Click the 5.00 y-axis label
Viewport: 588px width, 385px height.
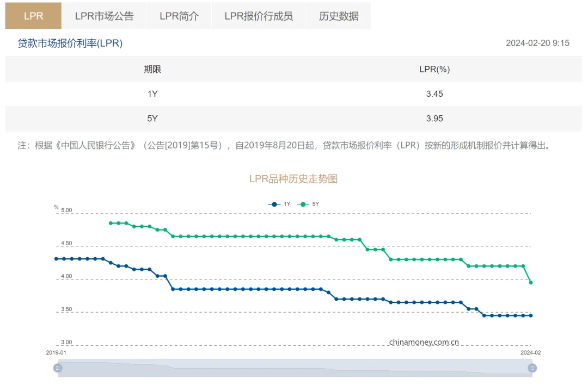(x=66, y=210)
